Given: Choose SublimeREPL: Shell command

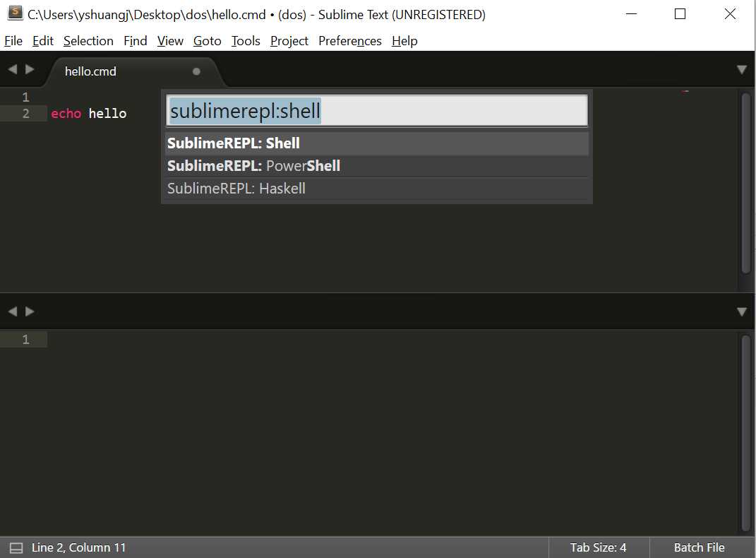Looking at the screenshot, I should pos(376,143).
